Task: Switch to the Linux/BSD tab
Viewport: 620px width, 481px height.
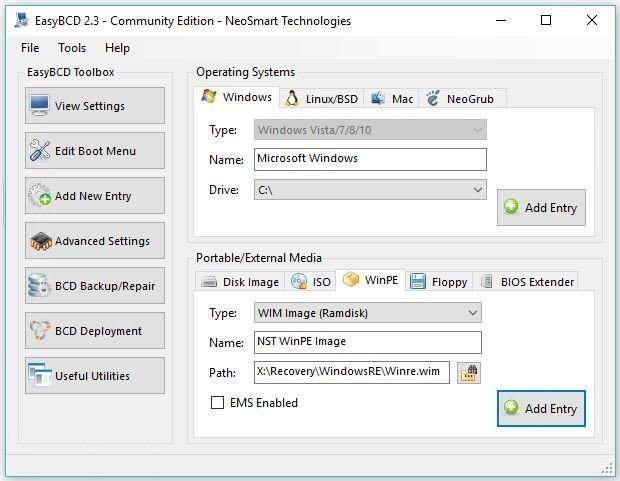Action: (322, 98)
